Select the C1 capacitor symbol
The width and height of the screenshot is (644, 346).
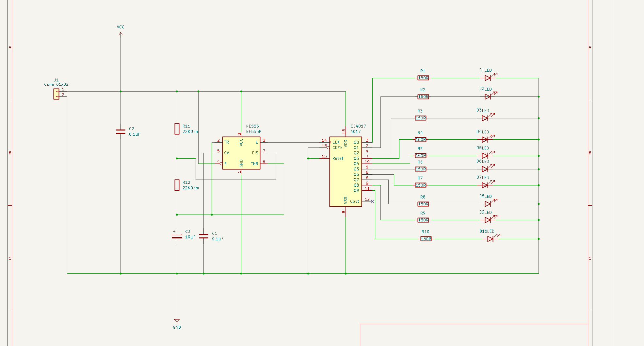click(203, 236)
